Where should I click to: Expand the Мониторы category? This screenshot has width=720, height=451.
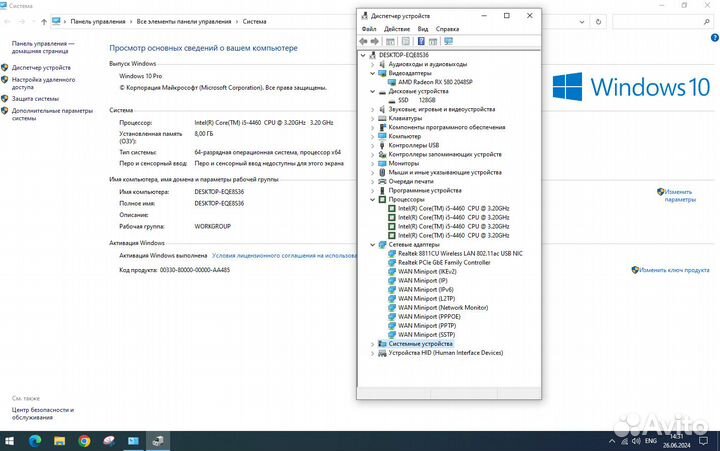click(372, 163)
